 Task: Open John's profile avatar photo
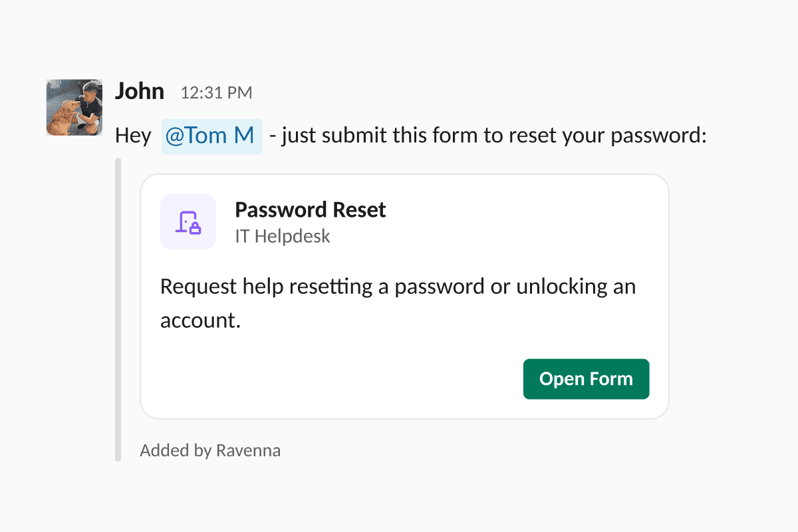click(x=74, y=108)
